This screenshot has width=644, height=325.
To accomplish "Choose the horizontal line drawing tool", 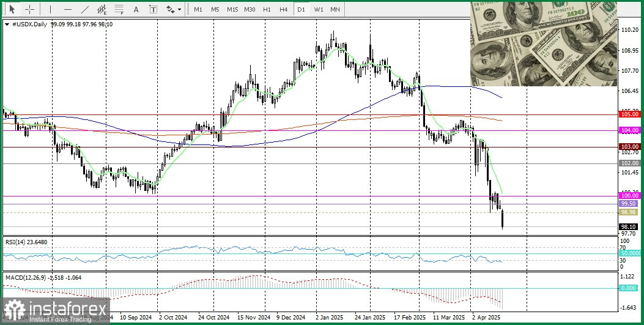I will 68,9.
